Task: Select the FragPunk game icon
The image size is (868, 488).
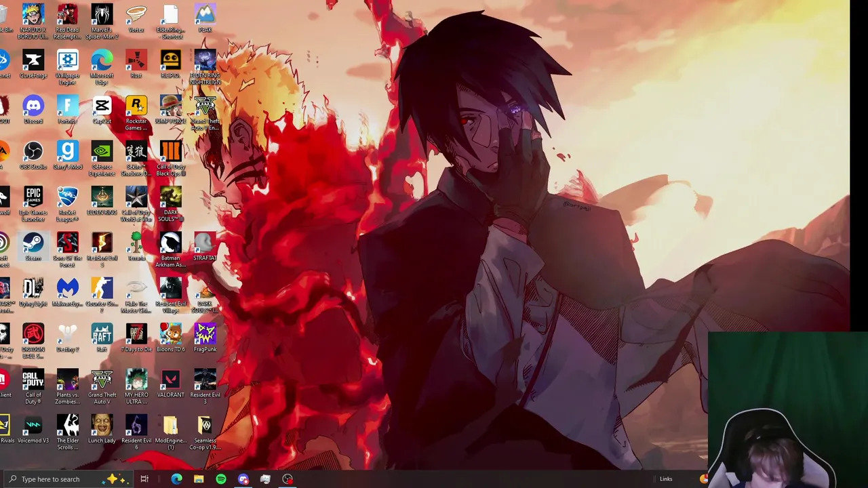Action: (205, 338)
